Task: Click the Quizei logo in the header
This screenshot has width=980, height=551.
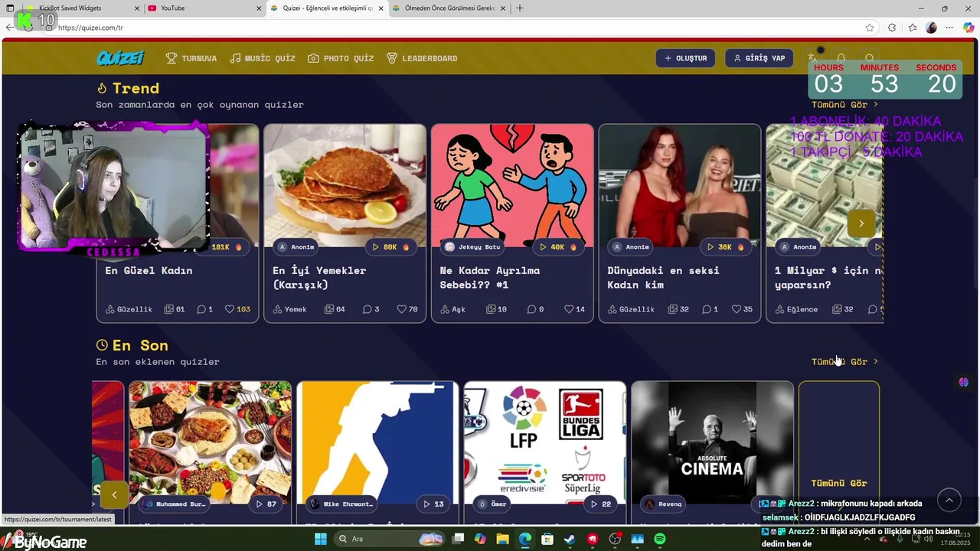Action: [x=120, y=58]
